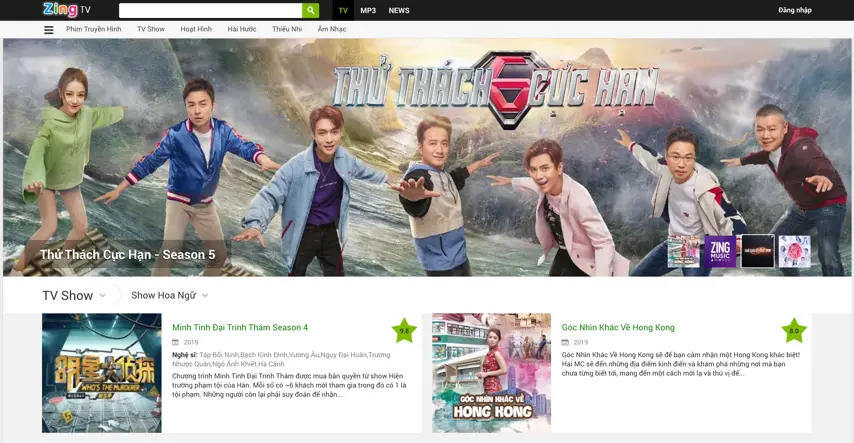Click the 8.0 rating star badge
The image size is (854, 443).
[x=794, y=330]
